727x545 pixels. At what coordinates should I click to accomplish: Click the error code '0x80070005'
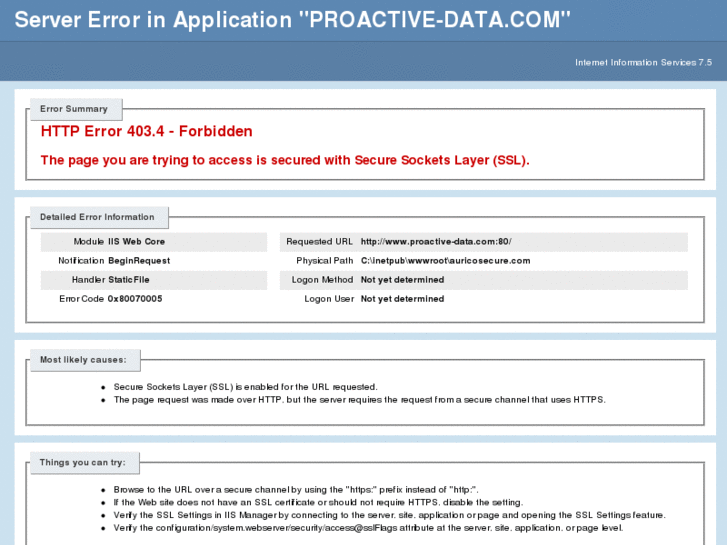[x=135, y=299]
